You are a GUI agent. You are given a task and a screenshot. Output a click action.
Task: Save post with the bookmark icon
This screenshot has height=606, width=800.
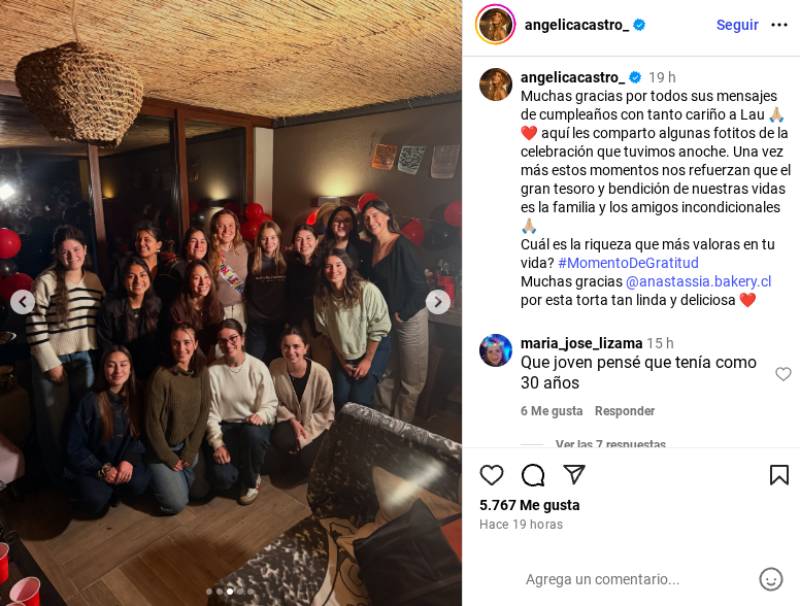click(x=779, y=475)
